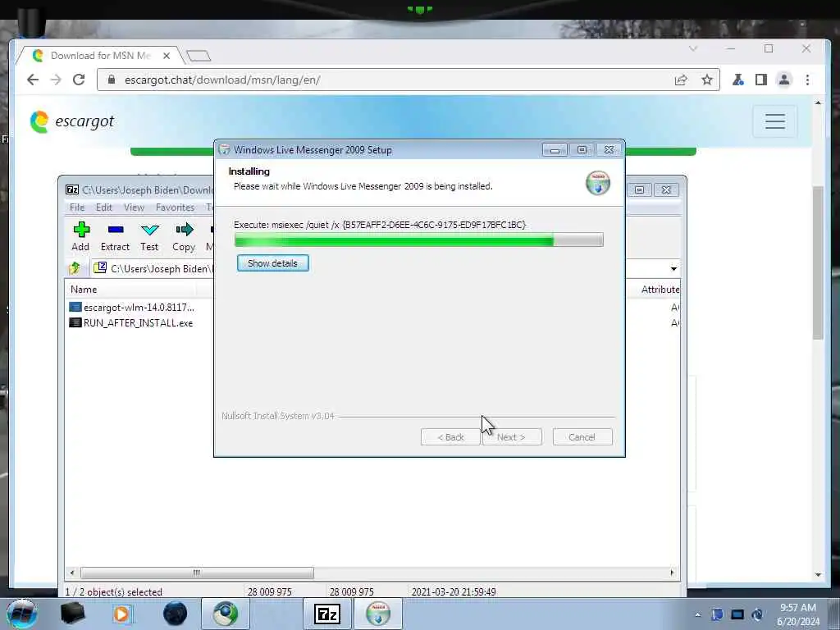The image size is (840, 630).
Task: Select the RUN_AFTER_INSTALL.exe file
Action: coord(131,323)
